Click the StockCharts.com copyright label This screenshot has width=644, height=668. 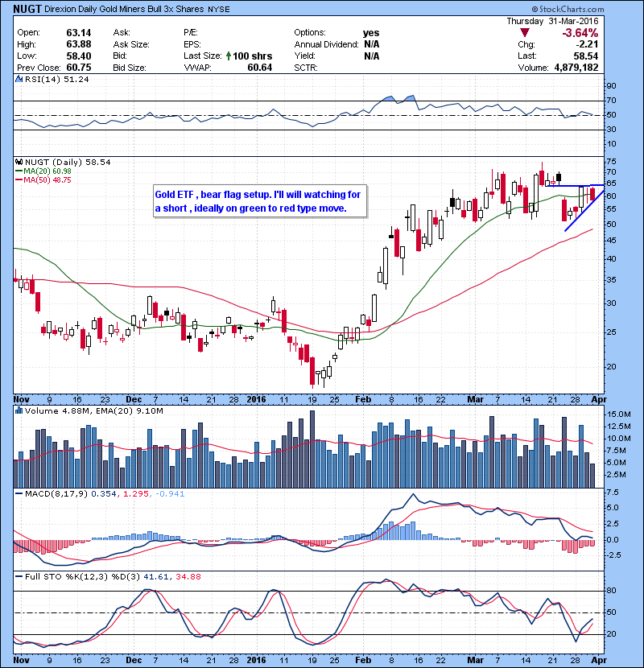(568, 9)
